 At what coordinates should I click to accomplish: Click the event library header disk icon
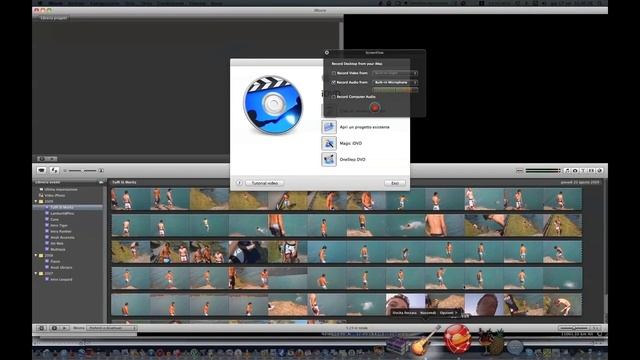tap(101, 182)
